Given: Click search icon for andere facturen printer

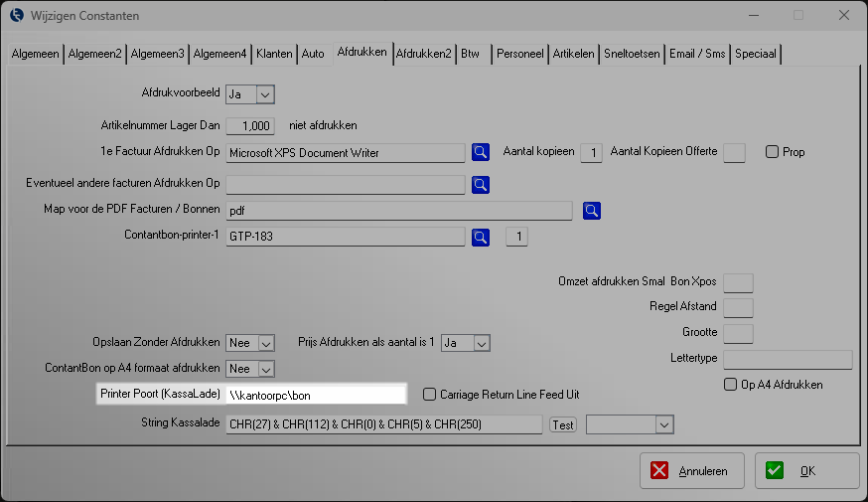Looking at the screenshot, I should point(481,184).
